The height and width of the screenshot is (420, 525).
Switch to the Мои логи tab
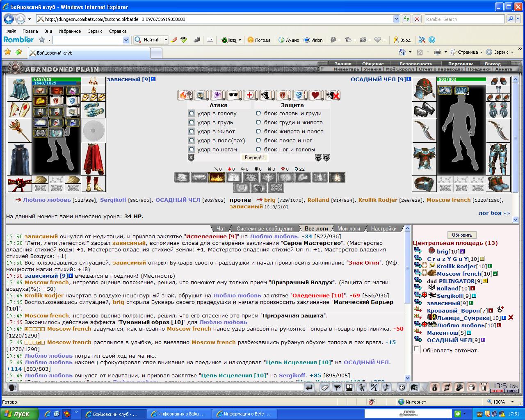(x=349, y=228)
